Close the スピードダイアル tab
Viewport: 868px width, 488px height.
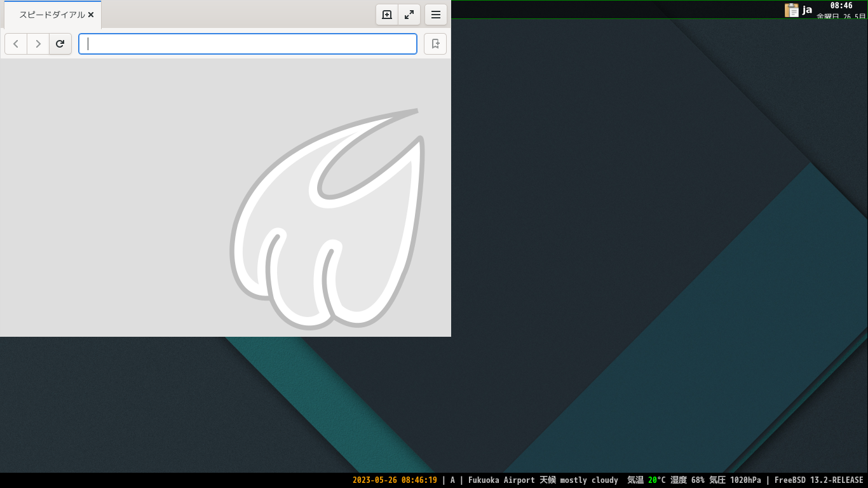[91, 15]
